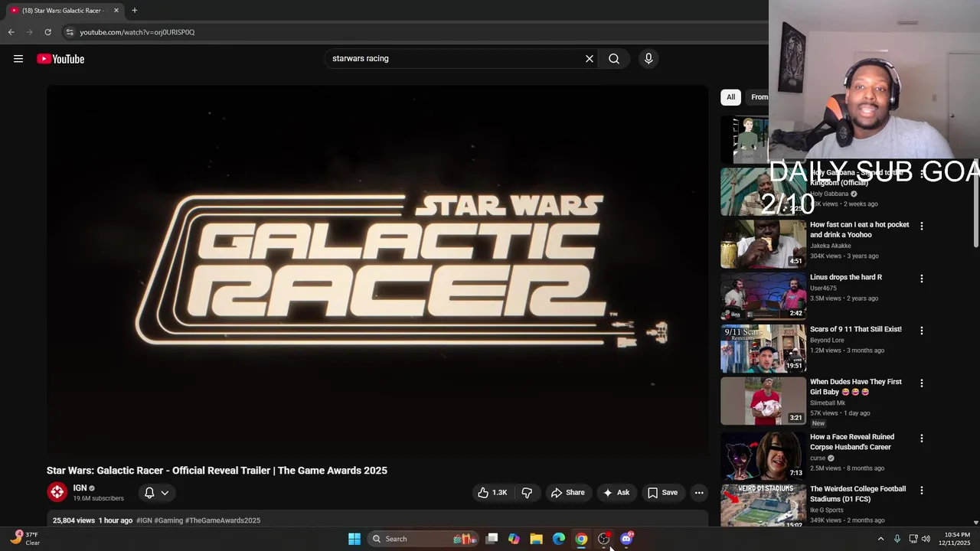
Task: Open the weather widget showing 37°F Clear
Action: click(x=25, y=539)
